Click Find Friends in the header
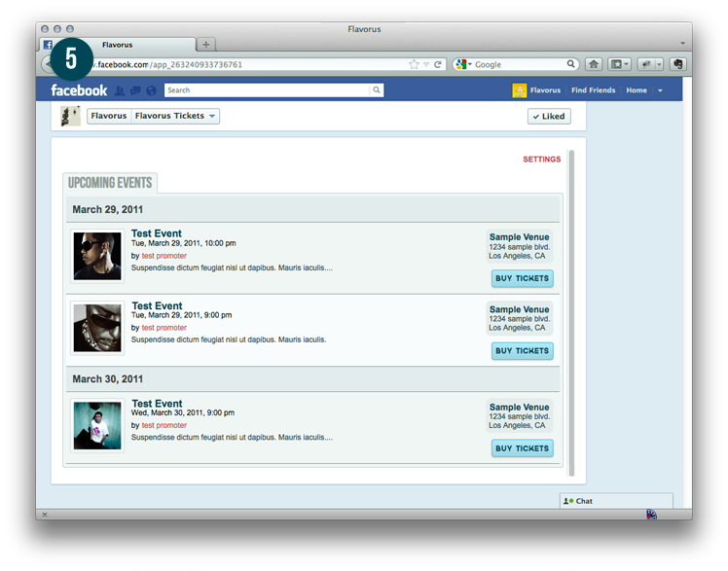 (593, 90)
